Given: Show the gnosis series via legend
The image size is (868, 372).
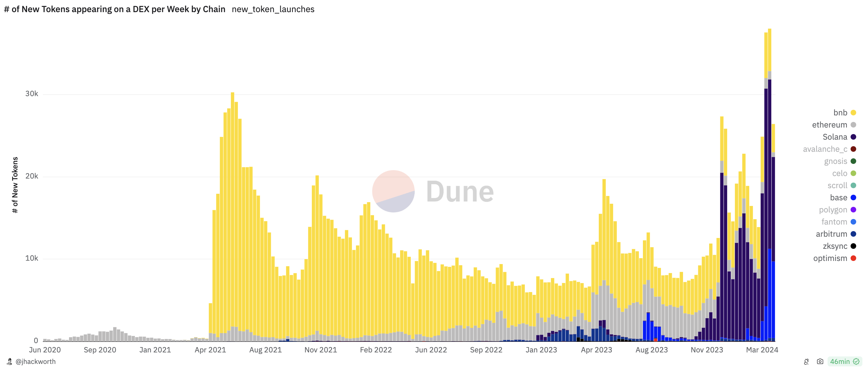Looking at the screenshot, I should coord(835,161).
